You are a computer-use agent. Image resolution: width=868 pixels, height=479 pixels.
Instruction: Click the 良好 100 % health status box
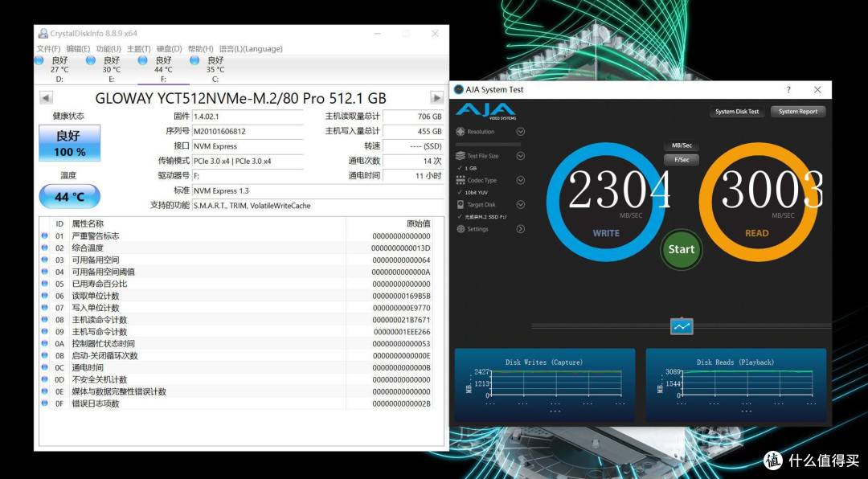coord(69,143)
